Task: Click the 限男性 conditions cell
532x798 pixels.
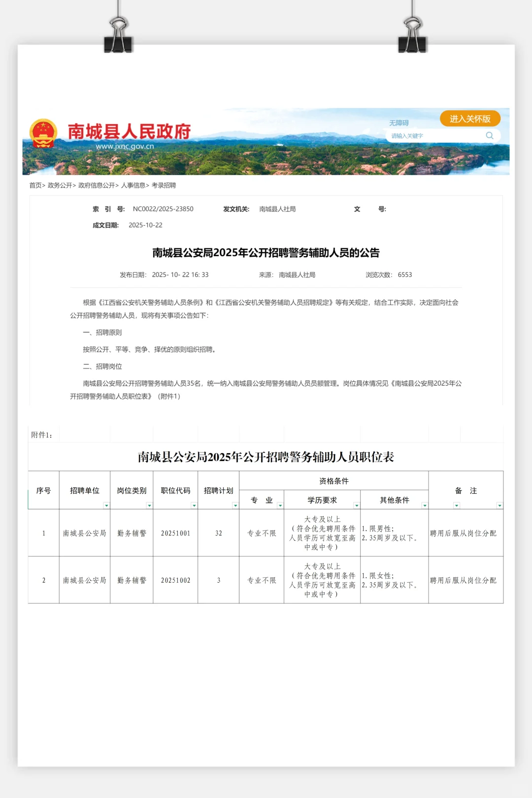Action: (395, 533)
